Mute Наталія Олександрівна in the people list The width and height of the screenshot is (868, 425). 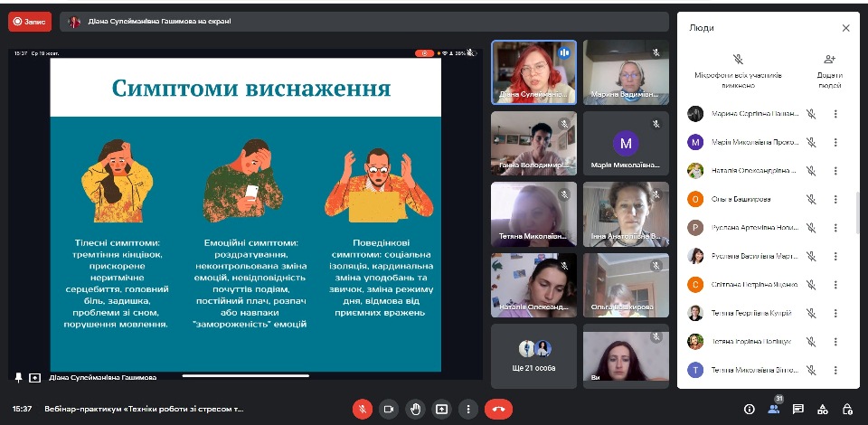(x=810, y=171)
